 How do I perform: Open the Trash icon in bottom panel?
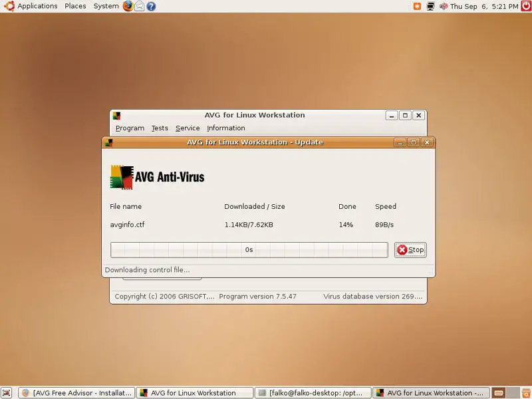[526, 393]
